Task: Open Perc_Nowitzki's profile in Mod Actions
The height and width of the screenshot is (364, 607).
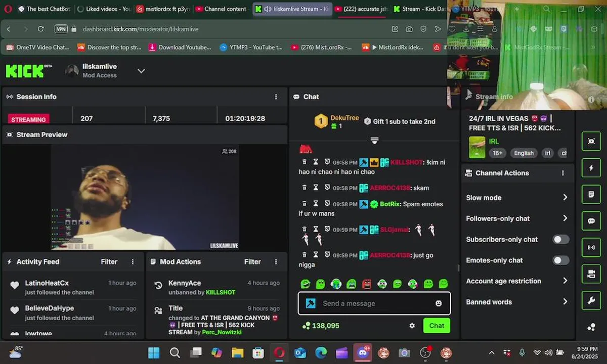Action: pyautogui.click(x=222, y=332)
